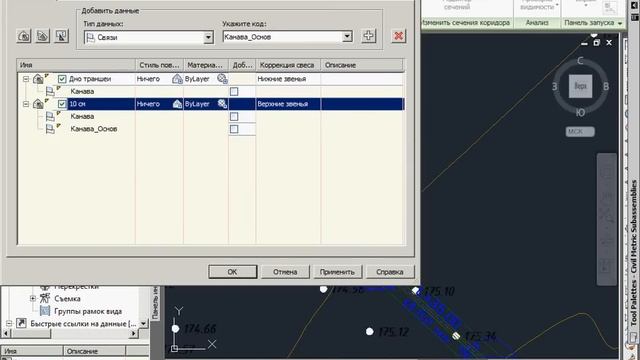Open the render material picker icon in the 10 см row
The width and height of the screenshot is (640, 360).
click(222, 104)
